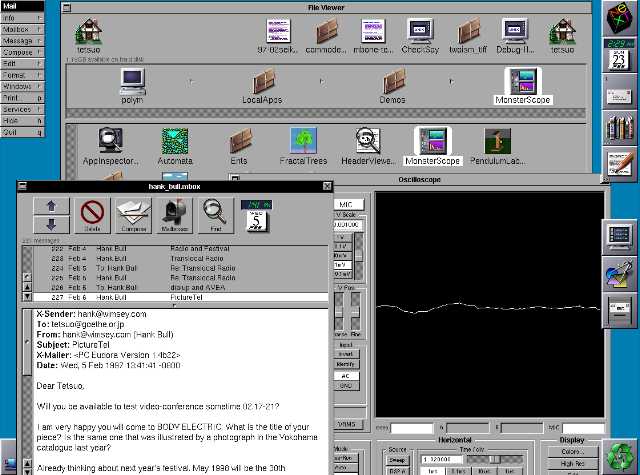Viewport: 640px width, 475px height.
Task: Click the Delete icon in the mail toolbar
Action: 92,216
